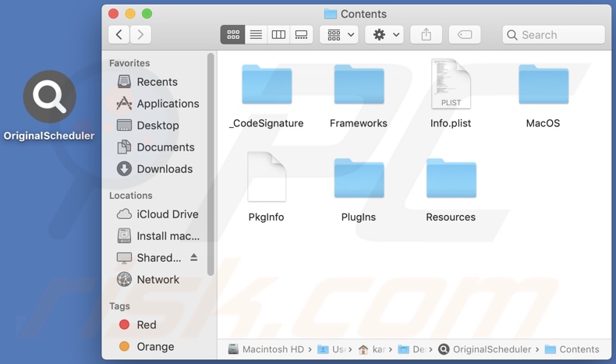The width and height of the screenshot is (616, 364).
Task: Open Applications in the sidebar
Action: point(167,104)
